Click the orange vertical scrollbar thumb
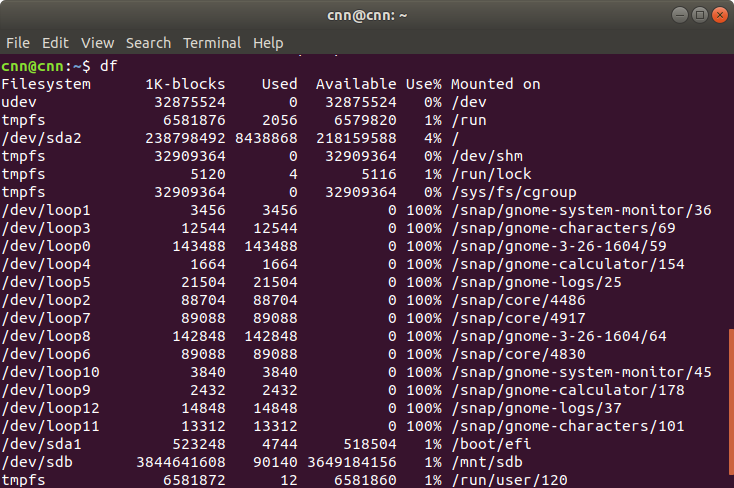734x488 pixels. pos(730,407)
